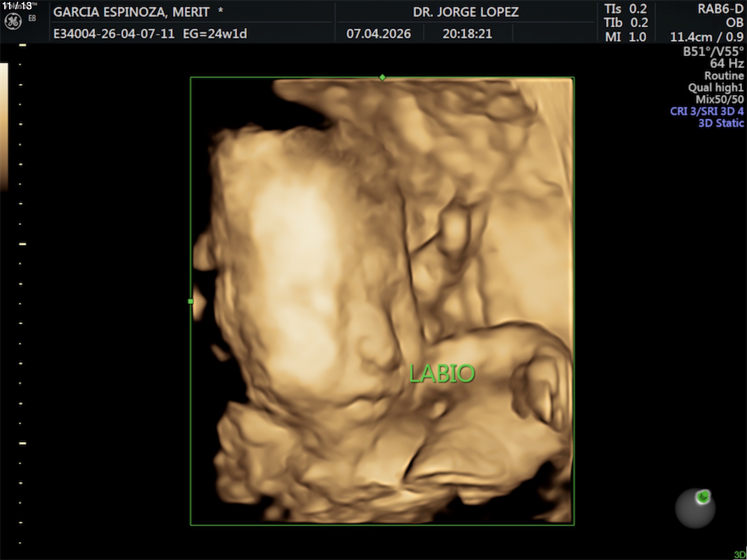747x560 pixels.
Task: Select the RAB6-D probe label
Action: pos(720,9)
